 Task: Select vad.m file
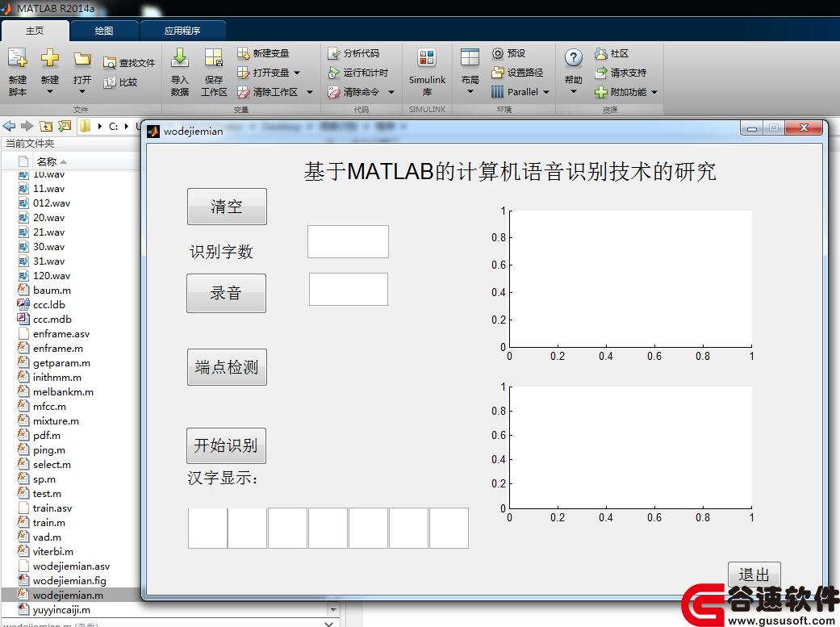tap(47, 537)
